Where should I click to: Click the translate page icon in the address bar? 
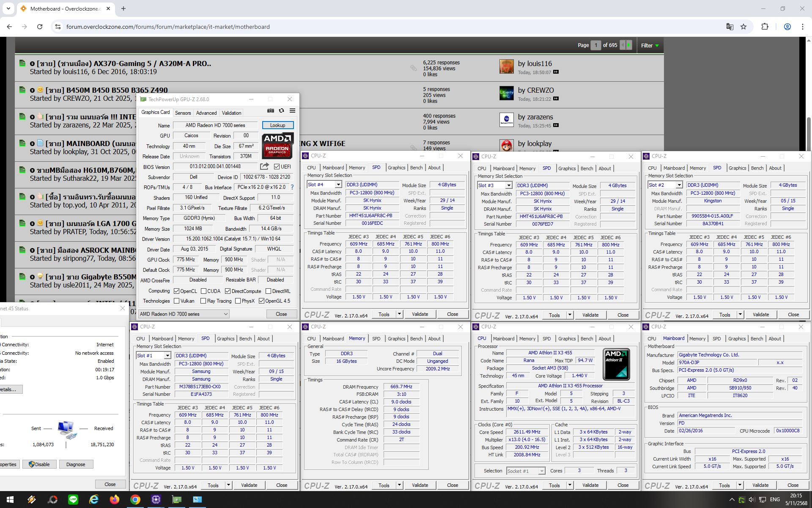pyautogui.click(x=730, y=27)
